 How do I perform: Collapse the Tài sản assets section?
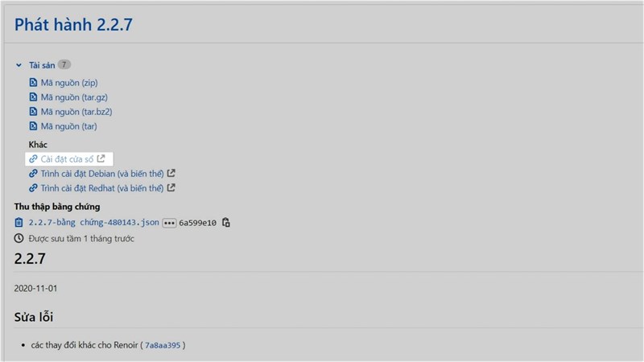tap(19, 65)
